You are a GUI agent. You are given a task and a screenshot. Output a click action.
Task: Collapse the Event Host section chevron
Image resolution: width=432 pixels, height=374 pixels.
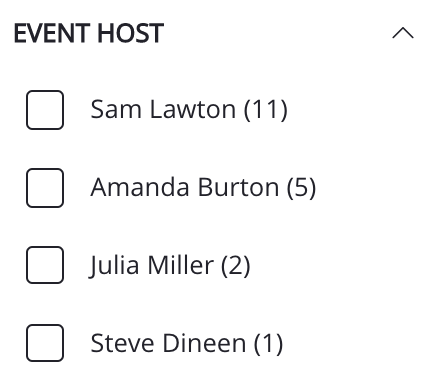(x=403, y=33)
